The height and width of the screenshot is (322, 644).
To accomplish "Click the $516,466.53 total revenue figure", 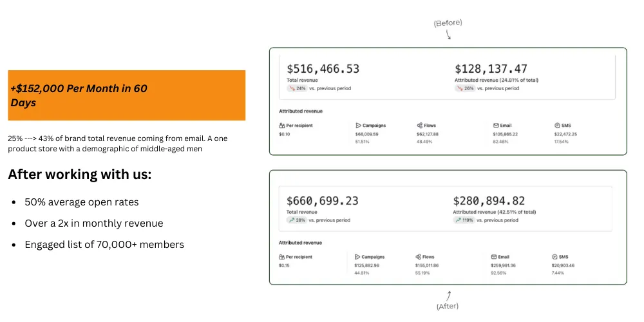I will 323,69.
